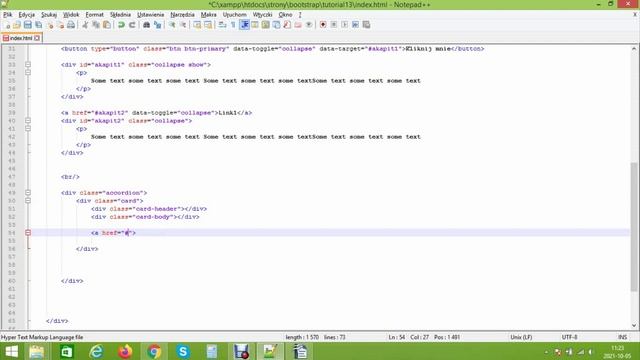
Task: Click Unix (LF) in status bar
Action: click(521, 337)
